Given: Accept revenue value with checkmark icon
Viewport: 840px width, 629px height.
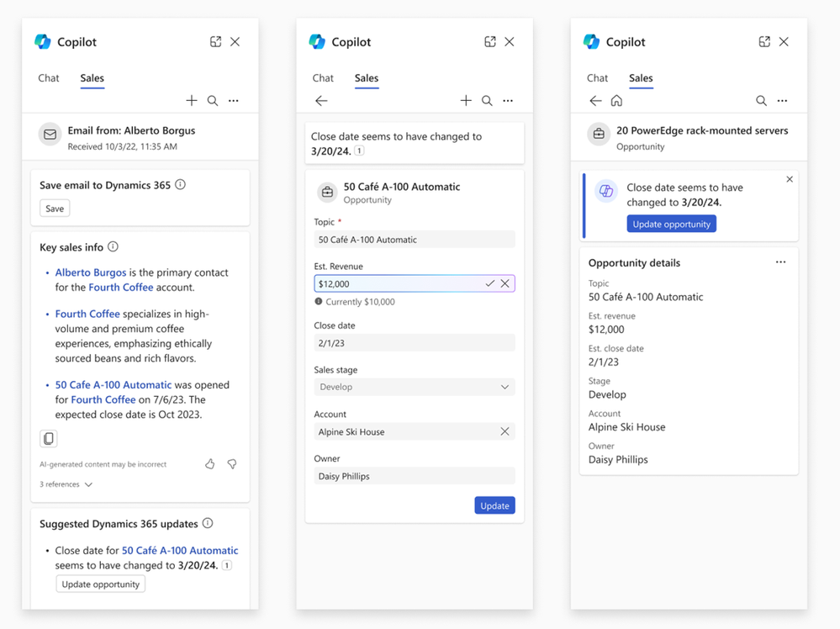Looking at the screenshot, I should [489, 283].
